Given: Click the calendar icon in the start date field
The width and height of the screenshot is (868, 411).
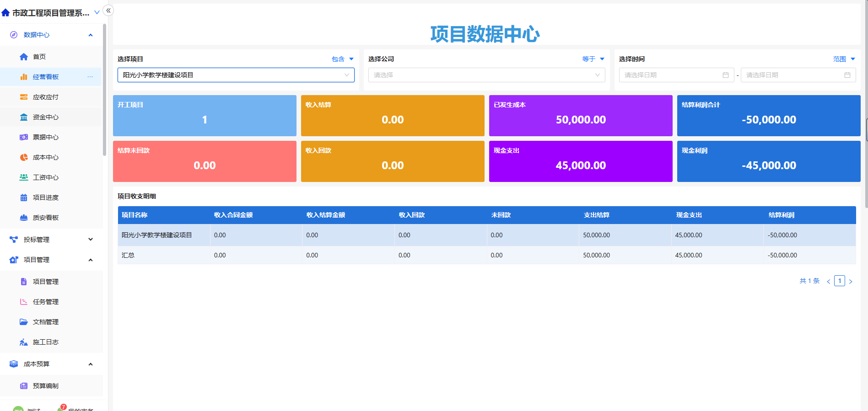Looking at the screenshot, I should (726, 75).
